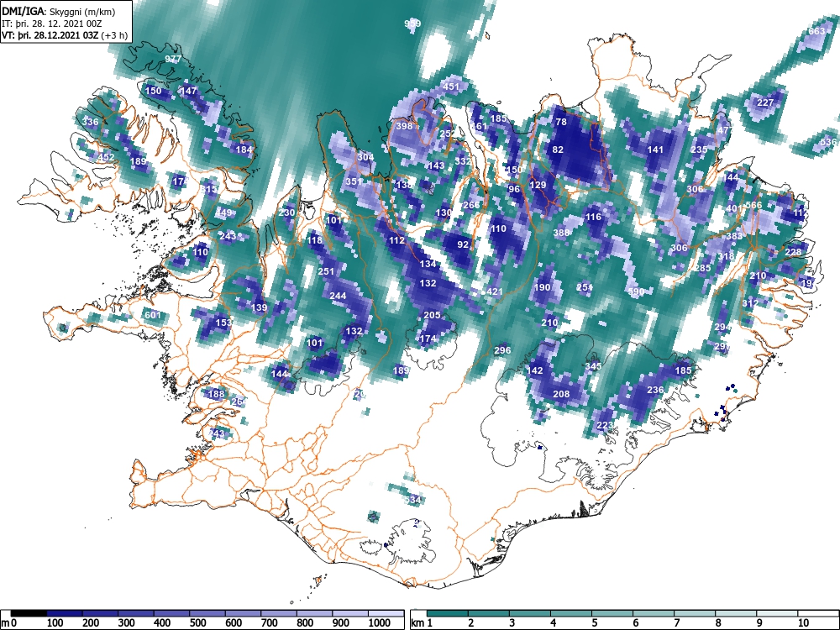The height and width of the screenshot is (630, 840).
Task: Select the 139 visibility value
Action: (259, 307)
